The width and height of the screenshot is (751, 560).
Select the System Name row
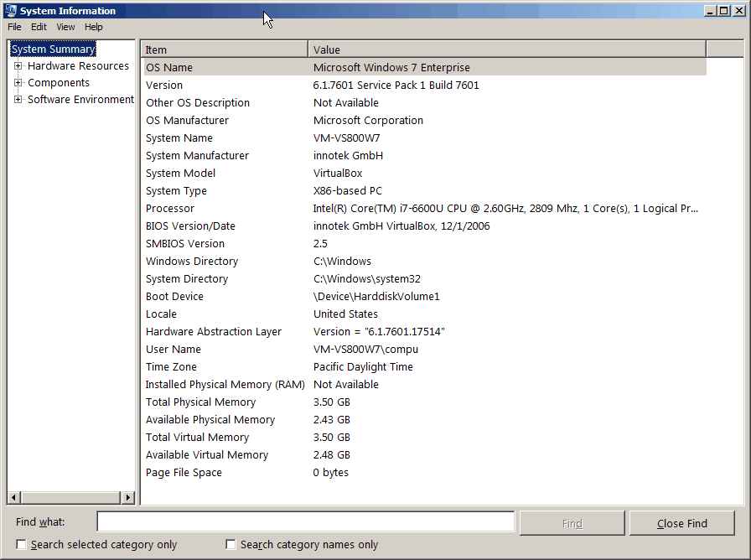425,138
